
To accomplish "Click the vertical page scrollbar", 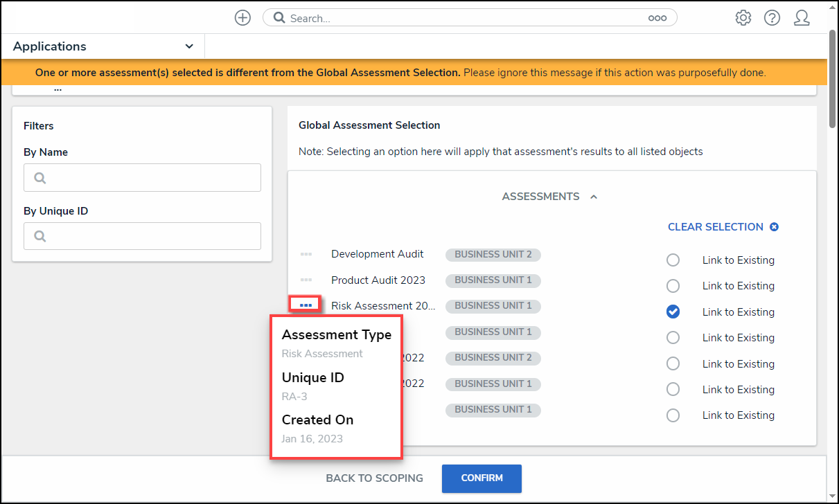I will 833,80.
